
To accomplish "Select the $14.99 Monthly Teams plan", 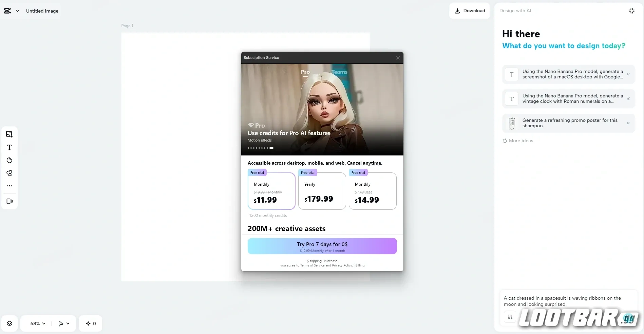I will pos(373,191).
